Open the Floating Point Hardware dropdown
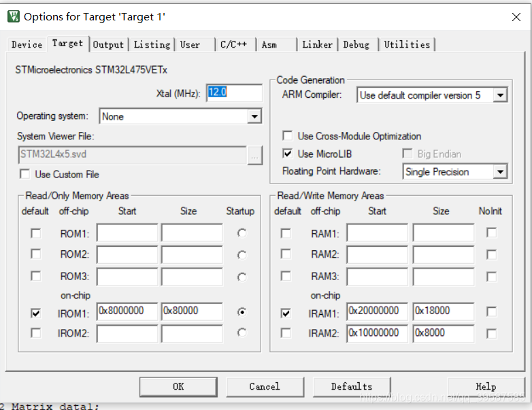Screen dimensions: 532x410 point(500,171)
